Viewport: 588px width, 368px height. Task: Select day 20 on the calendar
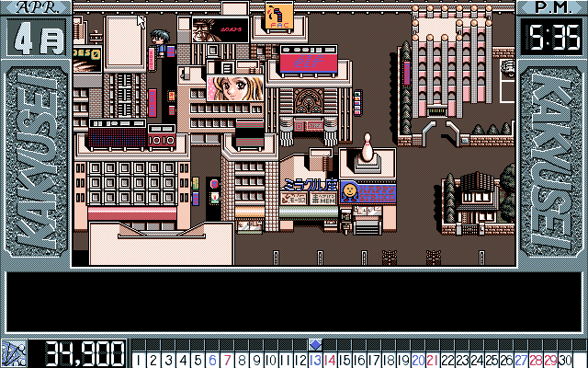(x=418, y=360)
